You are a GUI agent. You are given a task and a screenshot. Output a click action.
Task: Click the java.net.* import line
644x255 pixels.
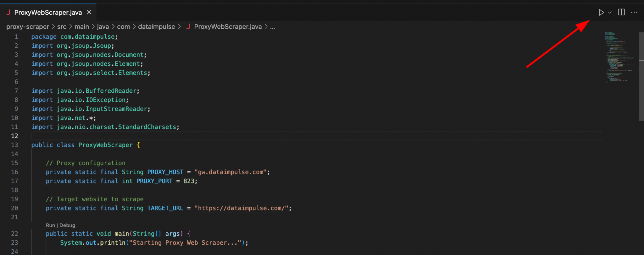[x=64, y=118]
